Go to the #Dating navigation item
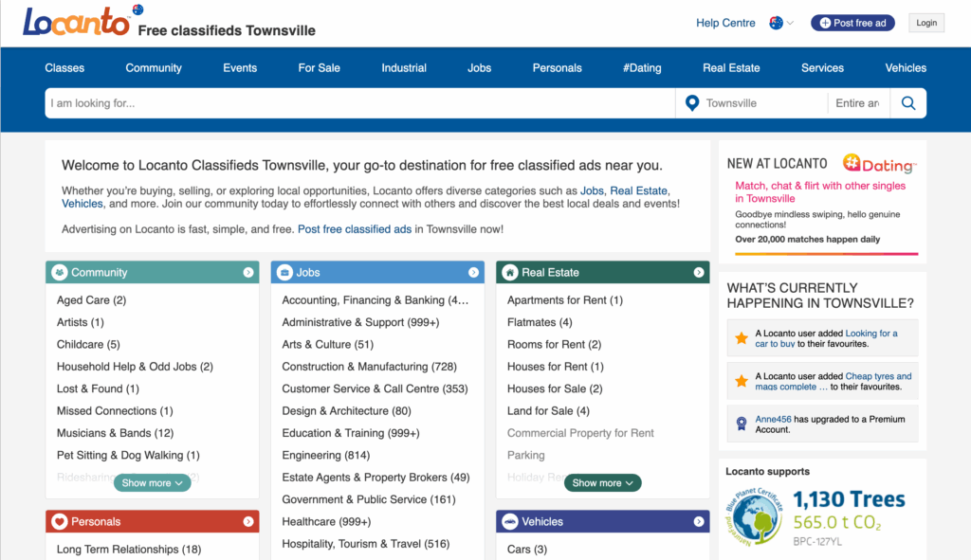The height and width of the screenshot is (560, 971). pyautogui.click(x=642, y=68)
